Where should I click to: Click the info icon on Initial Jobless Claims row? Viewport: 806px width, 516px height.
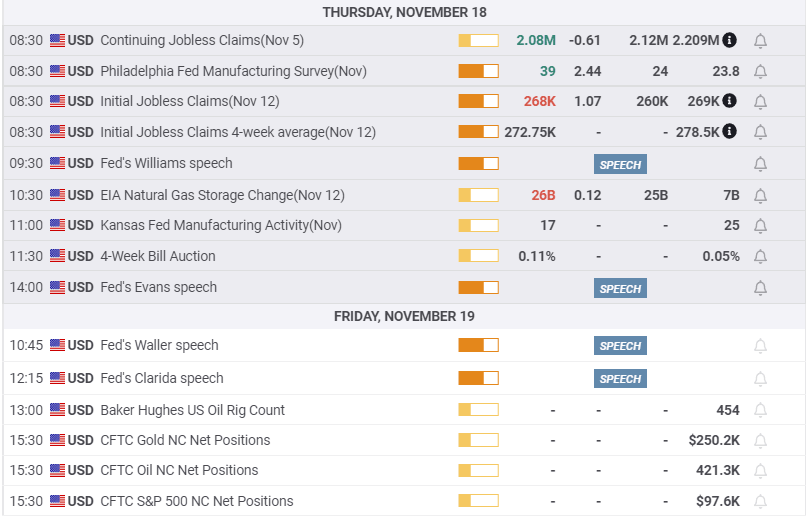tap(730, 101)
